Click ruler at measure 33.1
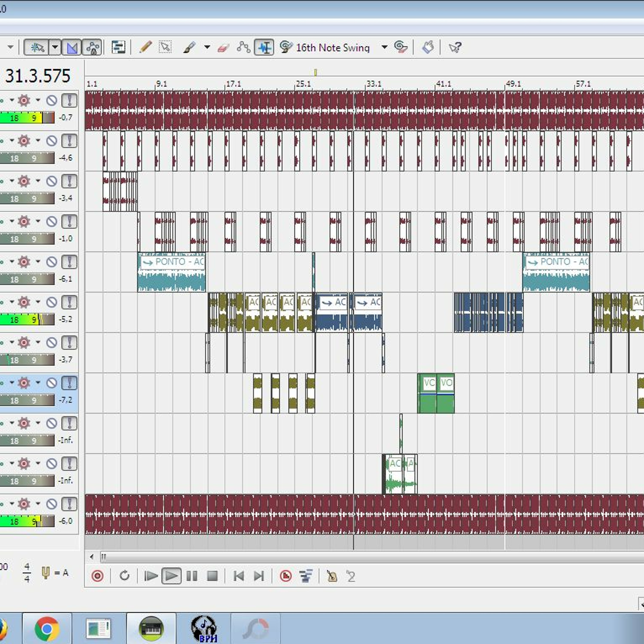The width and height of the screenshot is (644, 644). click(374, 84)
